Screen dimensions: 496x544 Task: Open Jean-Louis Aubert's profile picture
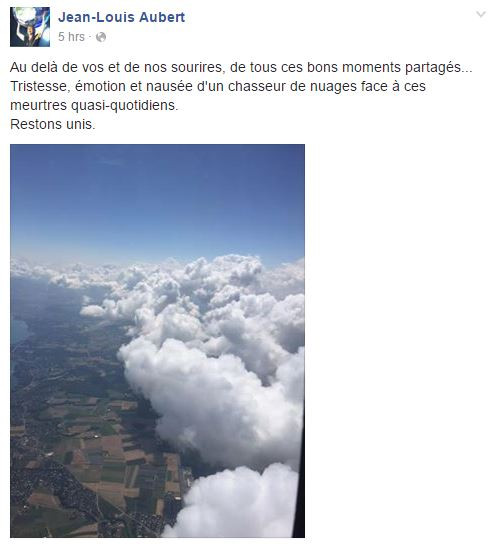30,27
